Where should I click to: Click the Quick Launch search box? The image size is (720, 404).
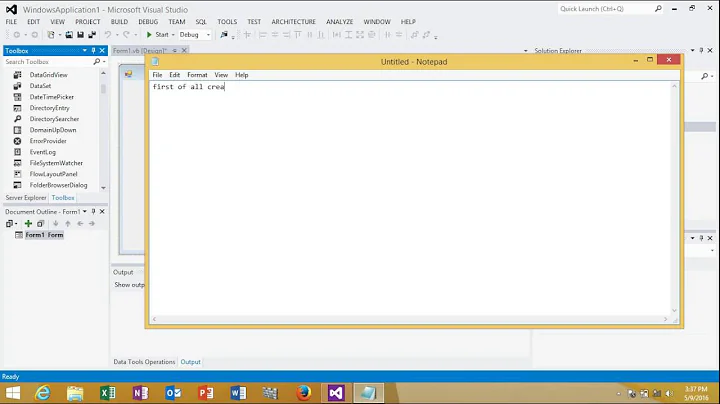coord(611,9)
